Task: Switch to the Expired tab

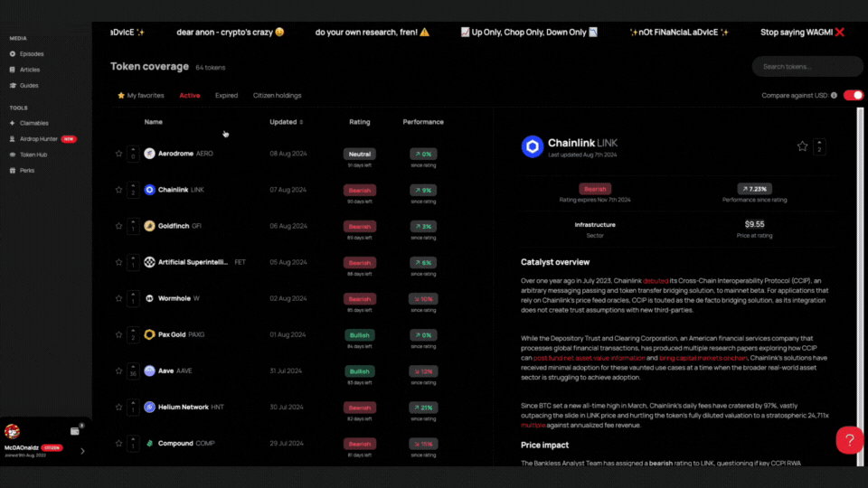Action: [226, 95]
